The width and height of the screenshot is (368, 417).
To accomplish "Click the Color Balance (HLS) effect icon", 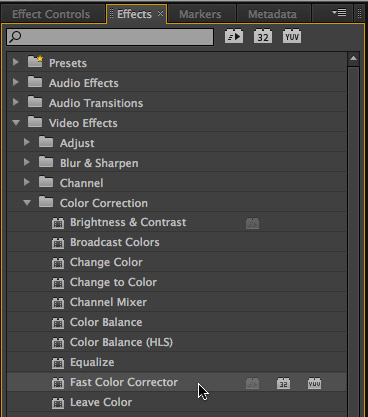I will coord(58,343).
